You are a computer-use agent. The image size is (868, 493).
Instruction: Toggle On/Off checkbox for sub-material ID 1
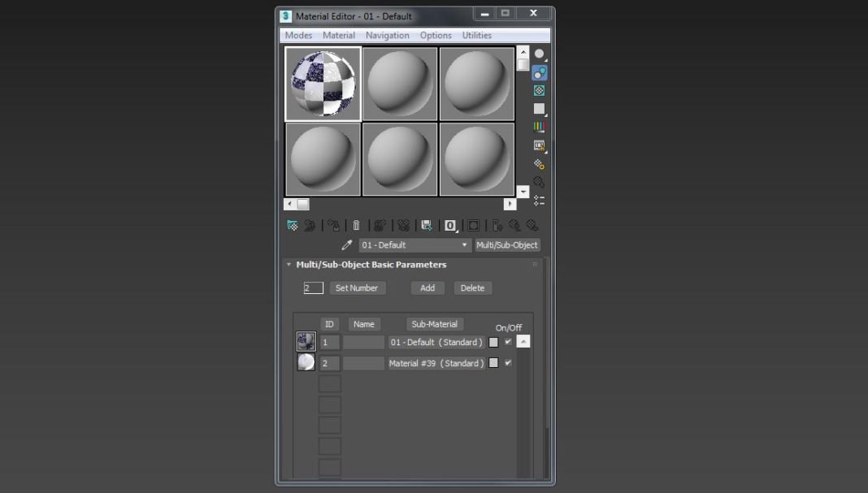(508, 342)
